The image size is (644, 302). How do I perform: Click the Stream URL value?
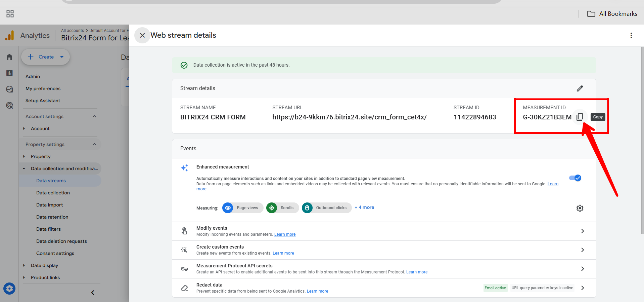tap(350, 117)
